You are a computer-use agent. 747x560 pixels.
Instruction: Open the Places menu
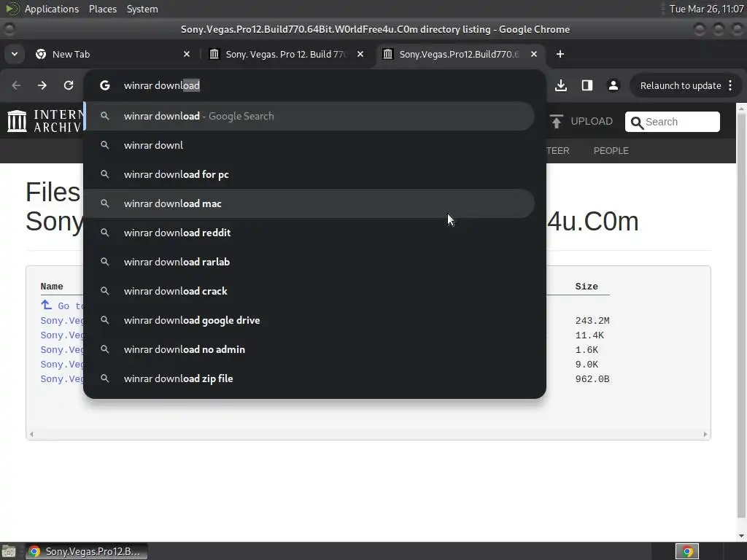(103, 9)
